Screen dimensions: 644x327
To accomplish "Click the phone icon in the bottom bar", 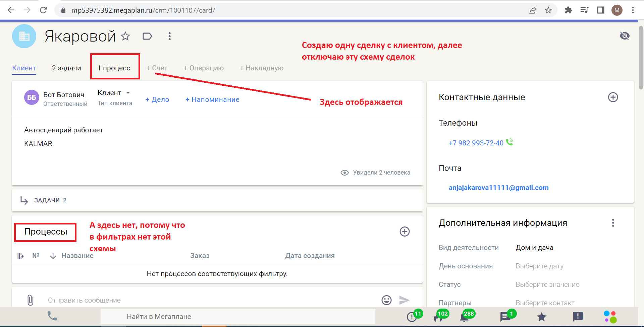I will [52, 316].
